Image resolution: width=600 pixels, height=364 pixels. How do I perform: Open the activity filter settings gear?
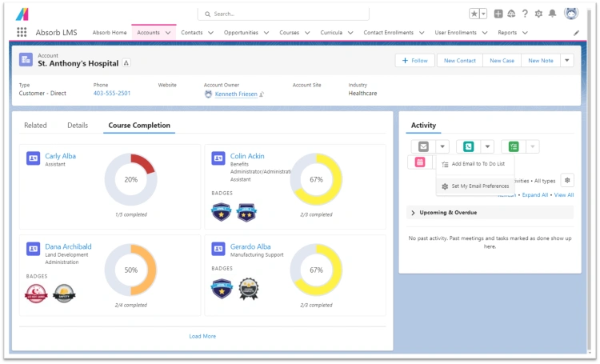(x=567, y=181)
